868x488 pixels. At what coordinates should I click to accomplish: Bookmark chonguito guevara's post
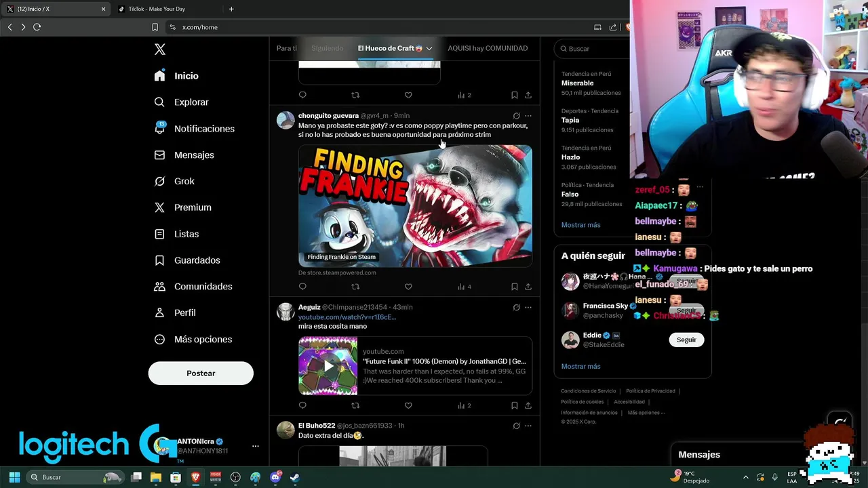(515, 287)
